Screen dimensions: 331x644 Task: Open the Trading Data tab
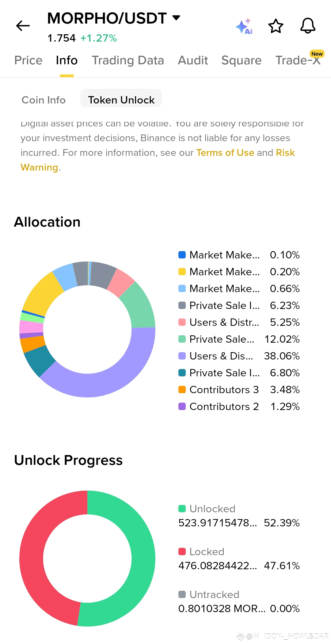tap(128, 60)
